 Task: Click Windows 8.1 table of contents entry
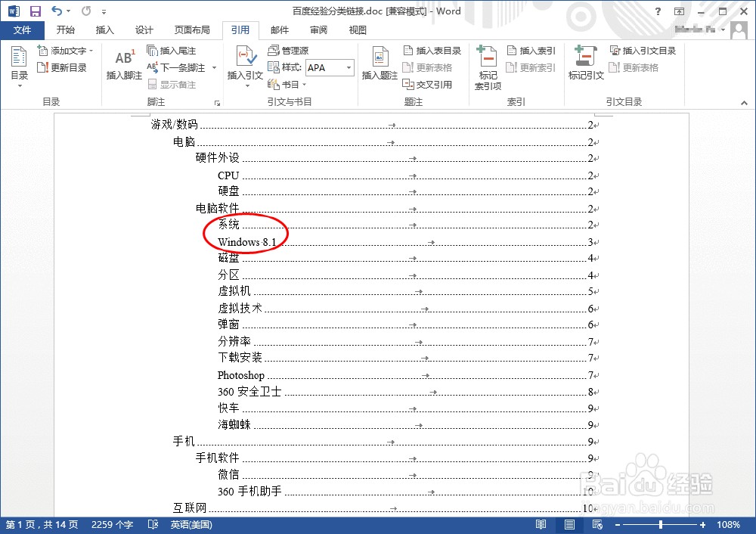pos(407,242)
